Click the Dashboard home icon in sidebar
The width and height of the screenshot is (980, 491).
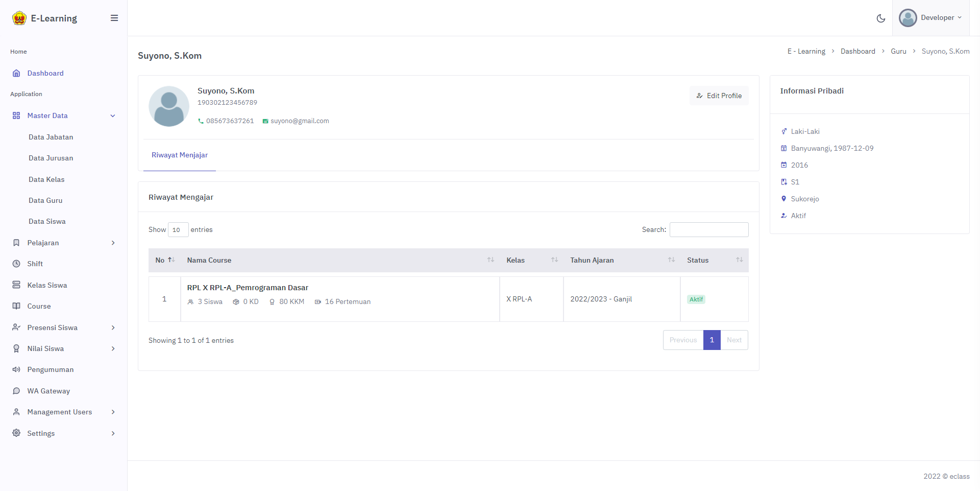(x=16, y=73)
